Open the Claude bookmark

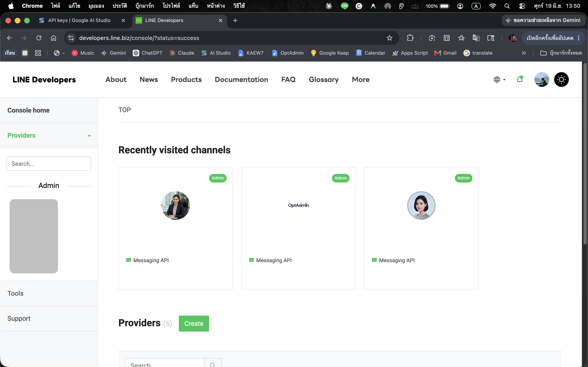182,53
